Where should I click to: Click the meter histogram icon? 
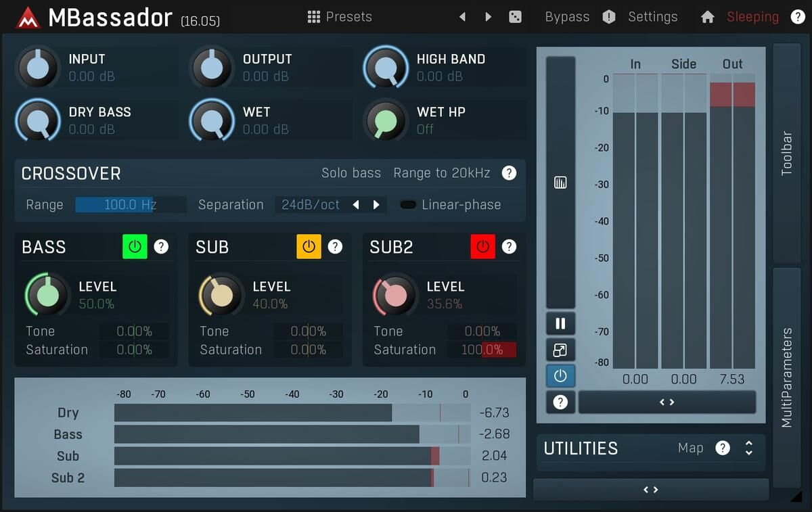click(560, 182)
